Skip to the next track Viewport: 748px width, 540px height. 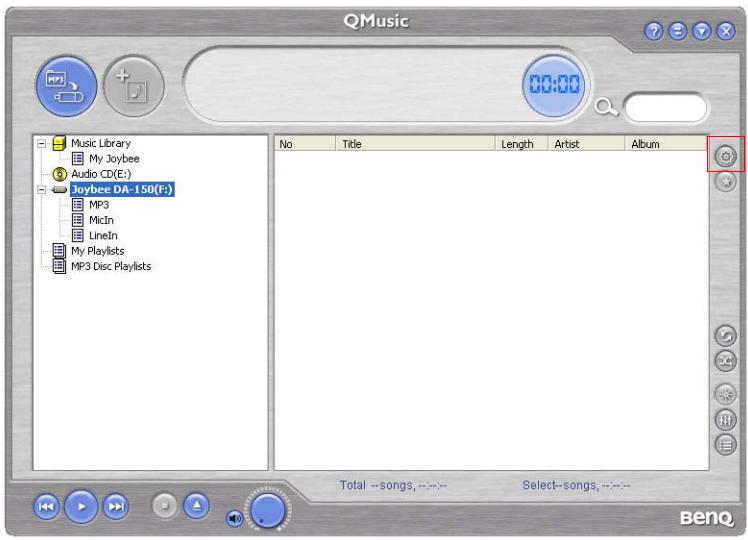116,506
